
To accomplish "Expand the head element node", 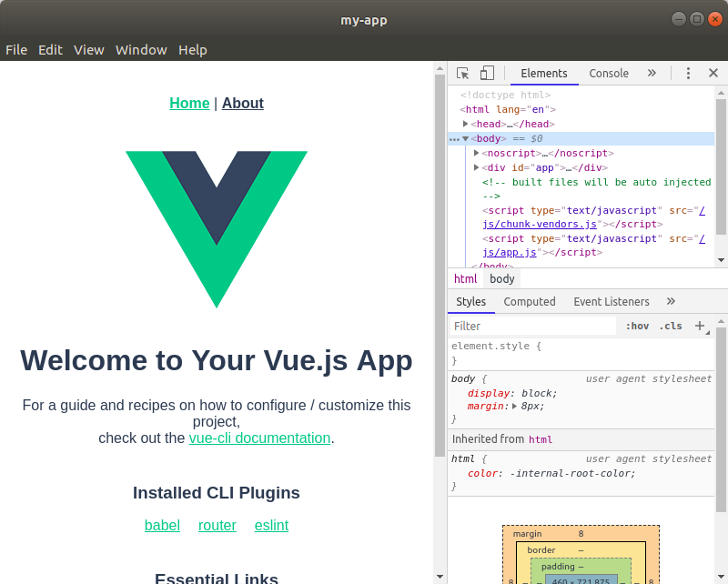I will tap(465, 124).
